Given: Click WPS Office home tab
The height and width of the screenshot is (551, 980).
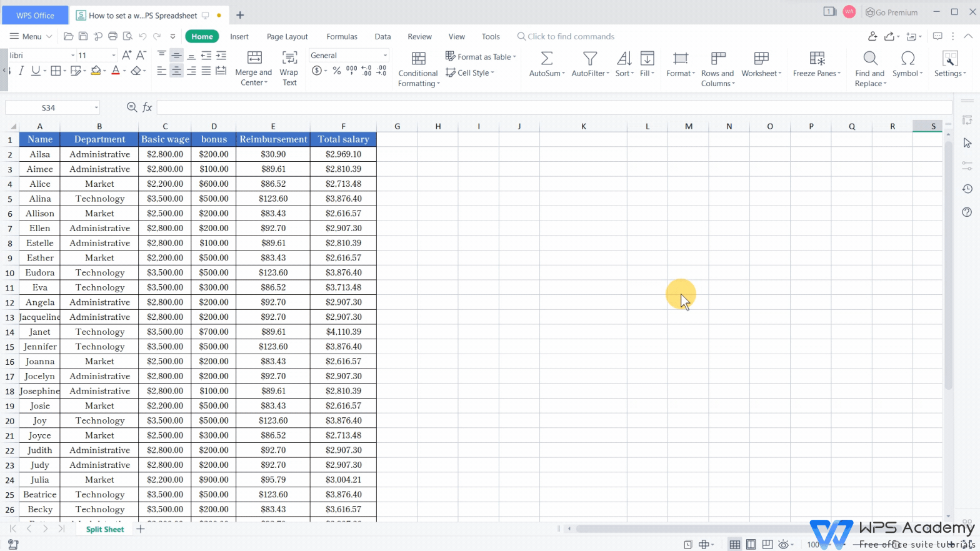Looking at the screenshot, I should [x=35, y=15].
